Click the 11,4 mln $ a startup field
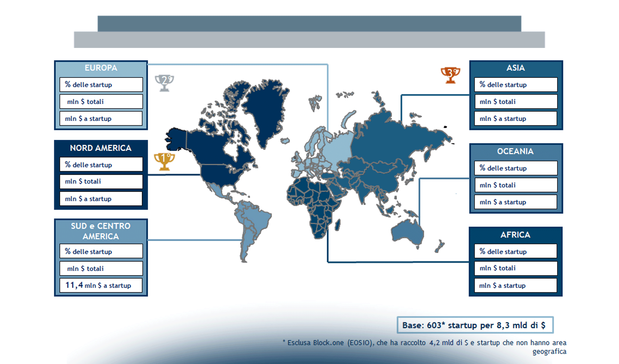 [101, 285]
